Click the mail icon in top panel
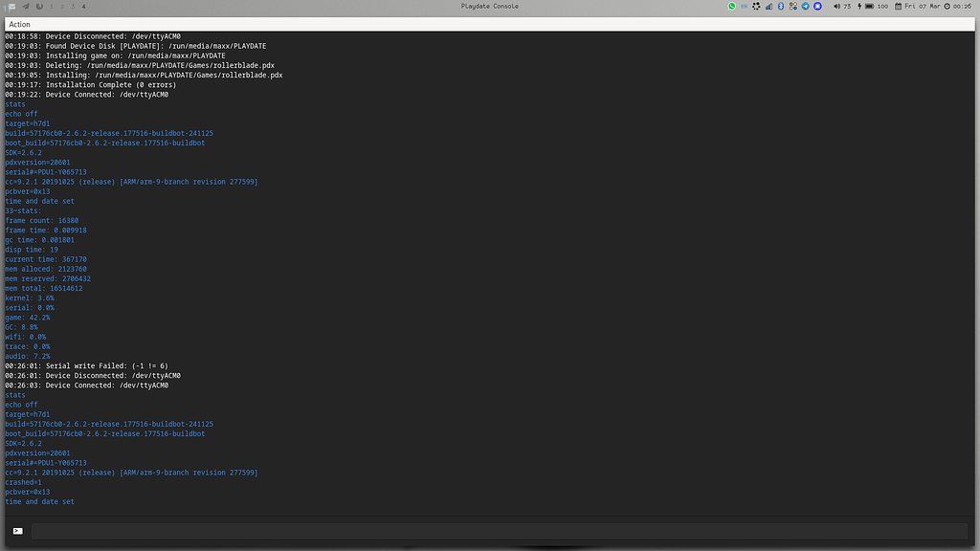The image size is (980, 551). click(11, 7)
